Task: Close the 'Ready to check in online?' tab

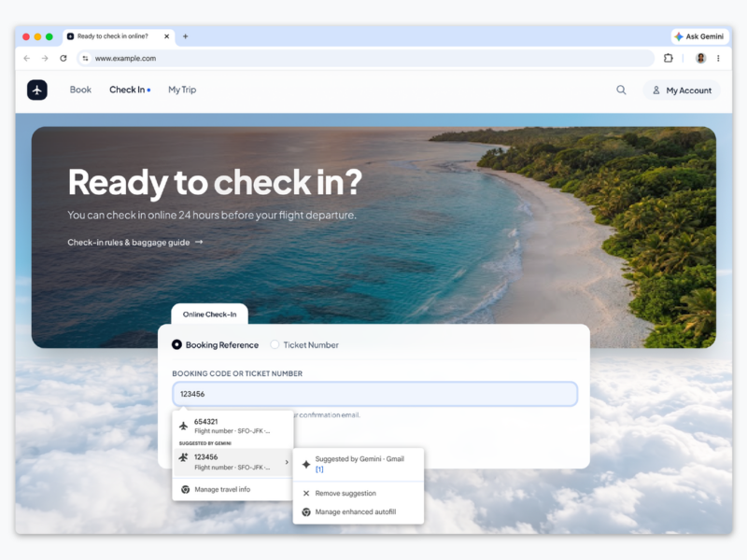Action: 167,36
